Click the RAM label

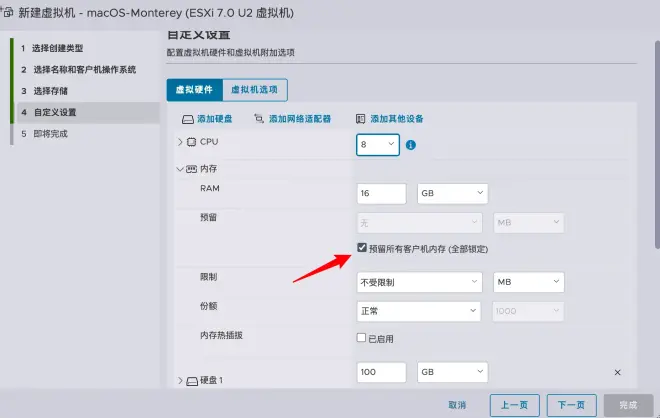point(210,188)
